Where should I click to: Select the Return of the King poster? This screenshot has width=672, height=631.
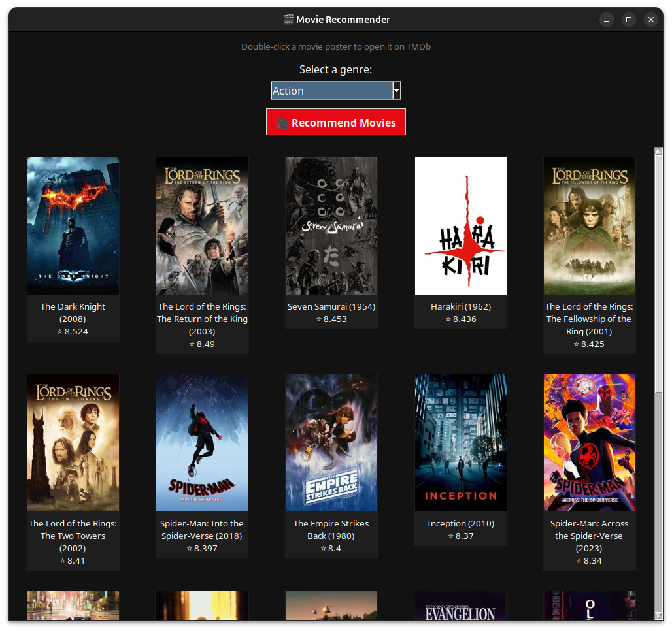[x=202, y=226]
